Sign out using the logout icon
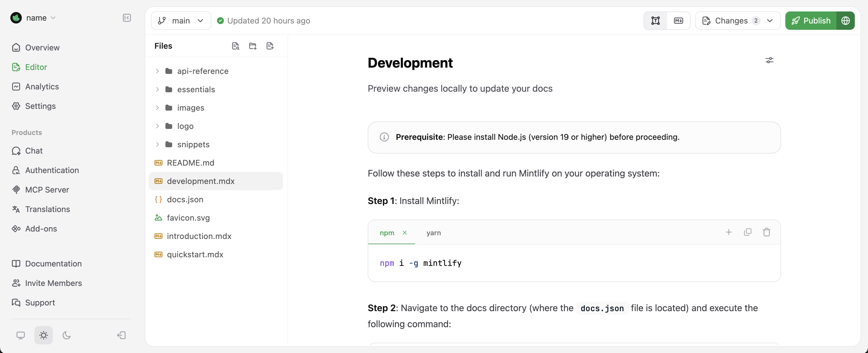The width and height of the screenshot is (868, 353). click(x=121, y=335)
